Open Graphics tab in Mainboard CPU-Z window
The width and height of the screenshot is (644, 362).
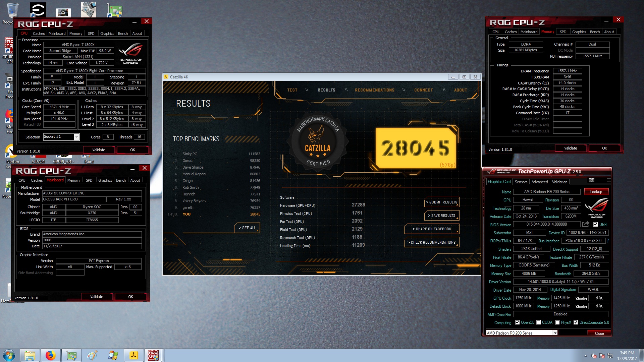[105, 180]
